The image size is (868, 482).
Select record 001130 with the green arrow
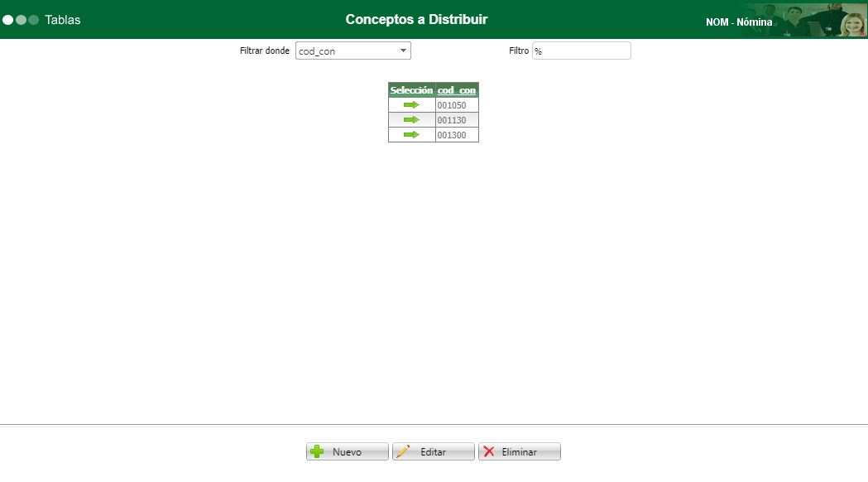[x=410, y=119]
